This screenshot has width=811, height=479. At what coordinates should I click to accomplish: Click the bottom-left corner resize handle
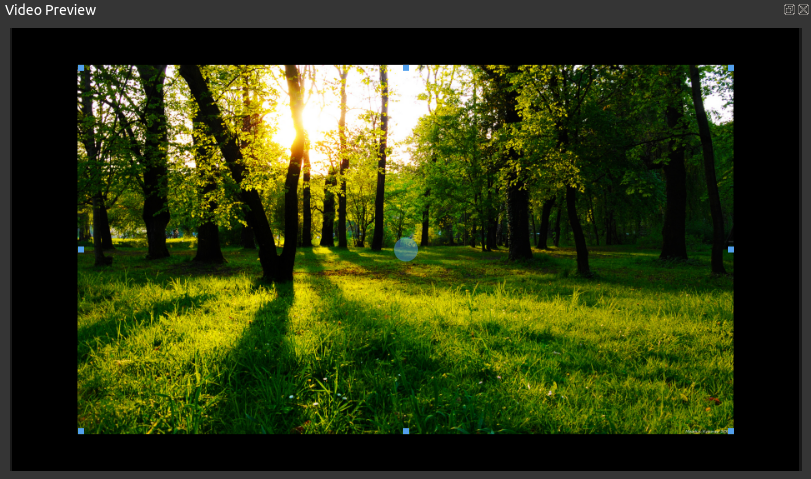tap(81, 431)
